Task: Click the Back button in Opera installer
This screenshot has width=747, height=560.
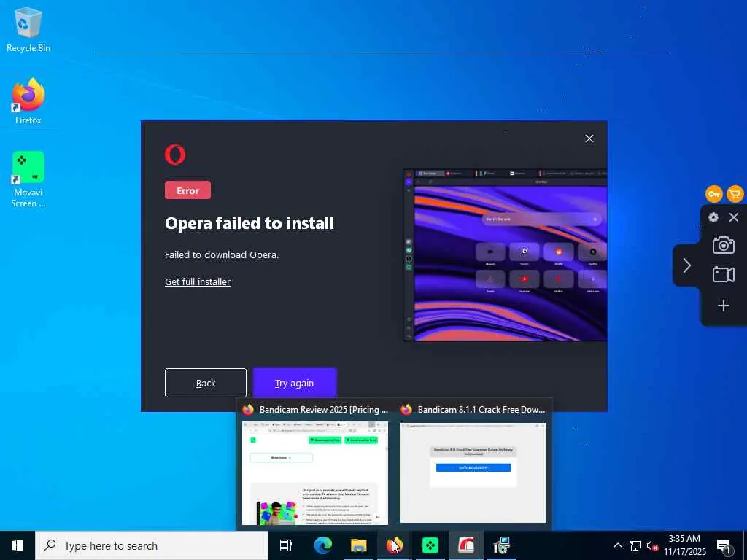Action: (205, 383)
